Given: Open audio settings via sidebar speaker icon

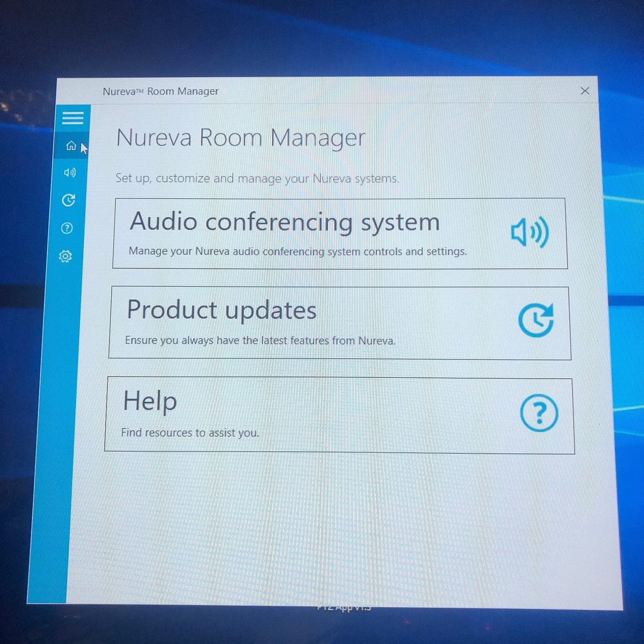Looking at the screenshot, I should pos(70,173).
